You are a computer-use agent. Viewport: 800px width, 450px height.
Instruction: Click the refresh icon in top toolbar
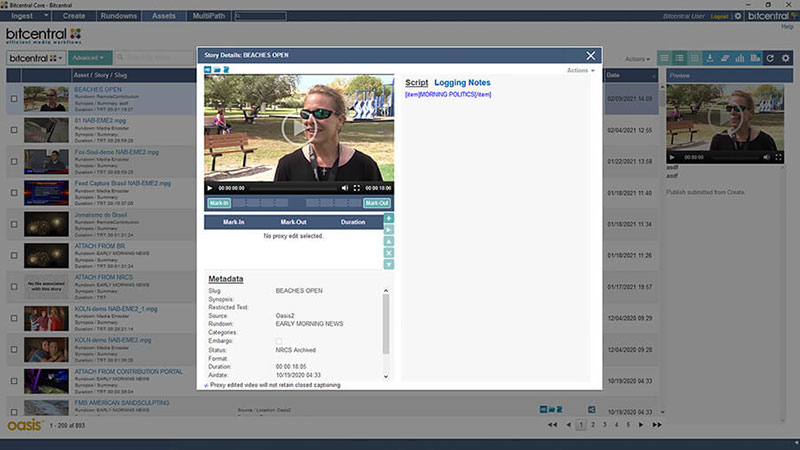(x=770, y=59)
